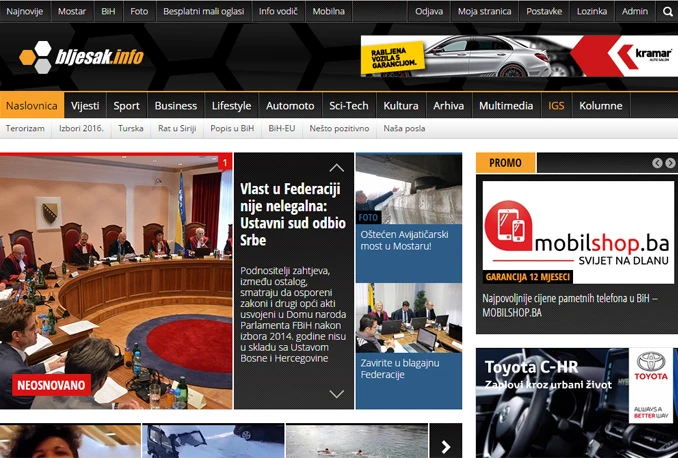Open Izbori 2016. topic
This screenshot has height=458, width=678.
(81, 128)
